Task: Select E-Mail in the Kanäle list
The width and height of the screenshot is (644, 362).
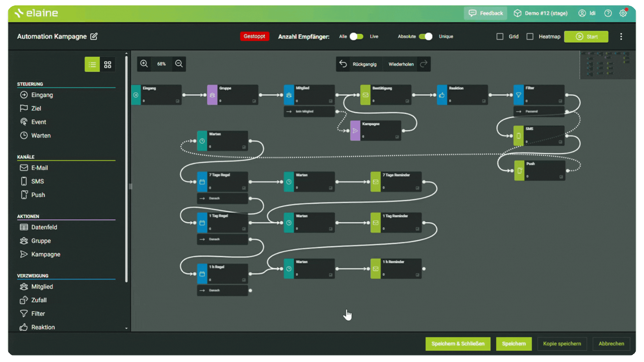Action: click(40, 168)
